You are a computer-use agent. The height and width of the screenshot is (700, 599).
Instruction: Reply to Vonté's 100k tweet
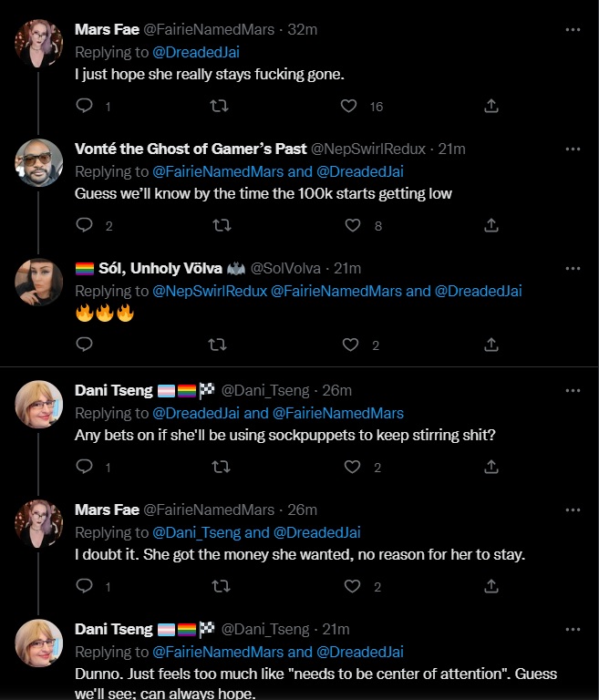click(x=85, y=225)
